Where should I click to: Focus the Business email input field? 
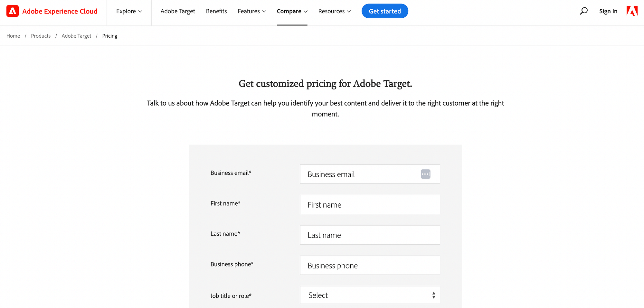(x=370, y=174)
